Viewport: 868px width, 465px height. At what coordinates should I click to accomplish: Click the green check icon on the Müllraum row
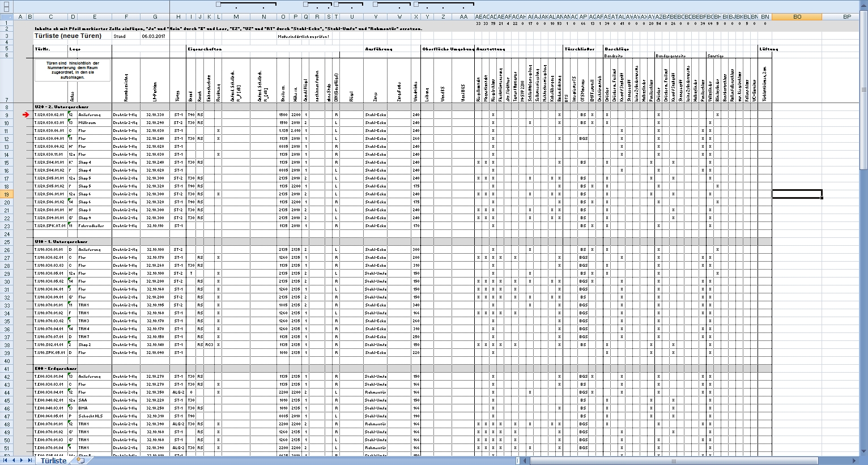(x=69, y=120)
